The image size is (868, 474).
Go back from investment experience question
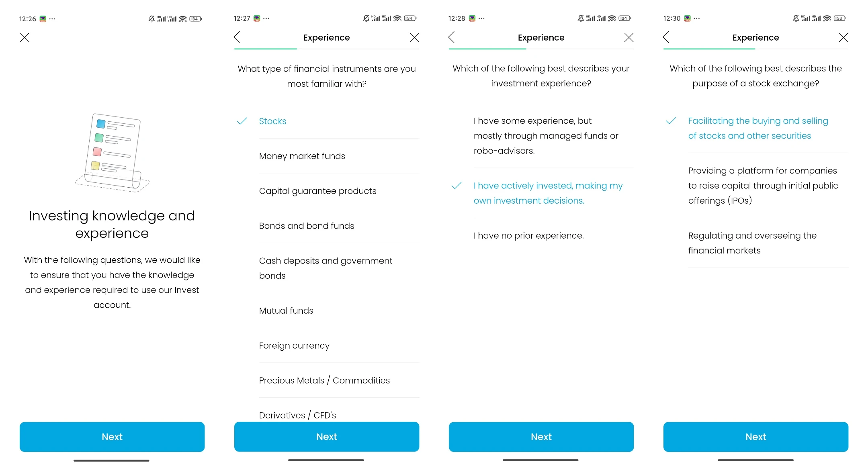[452, 37]
